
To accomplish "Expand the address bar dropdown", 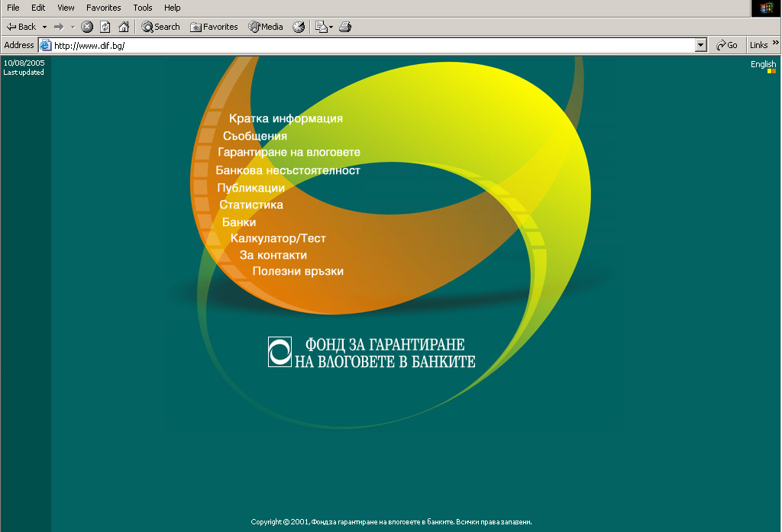I will point(701,46).
